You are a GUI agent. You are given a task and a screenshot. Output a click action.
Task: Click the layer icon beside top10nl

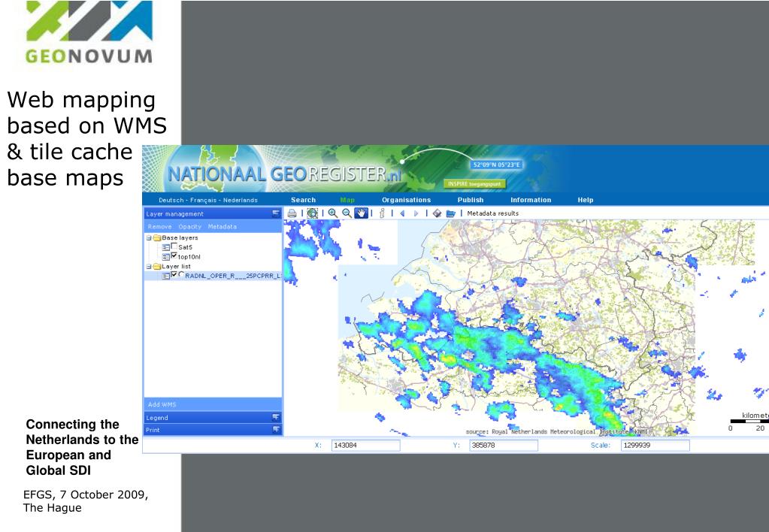166,257
